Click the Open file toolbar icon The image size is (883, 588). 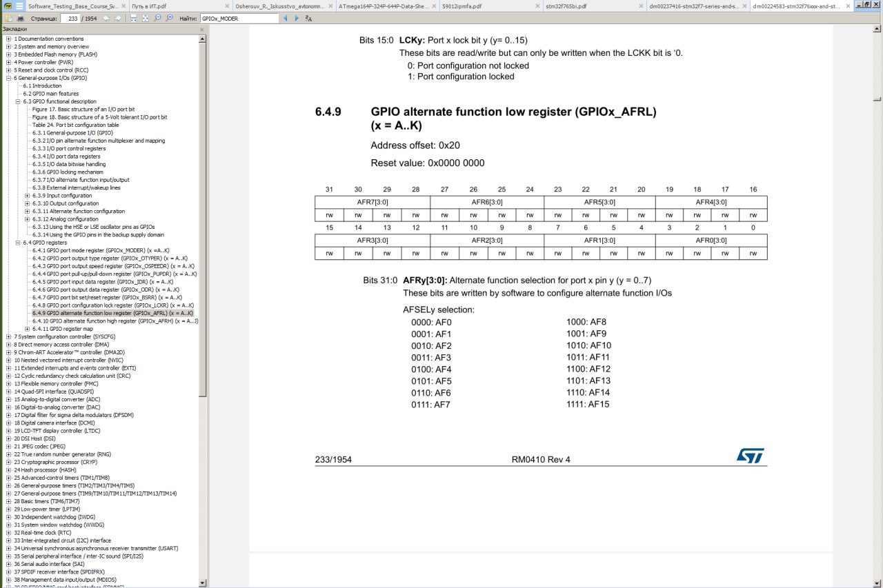click(8, 18)
